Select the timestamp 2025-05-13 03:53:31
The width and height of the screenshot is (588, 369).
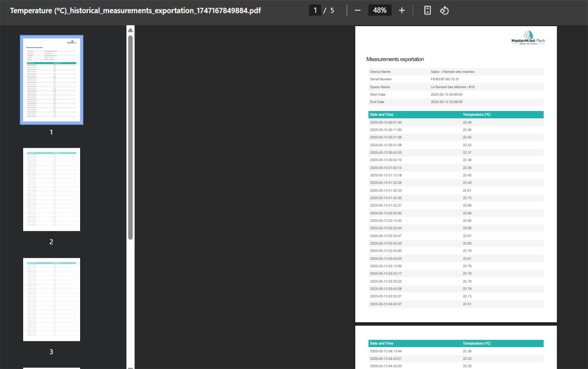coord(386,296)
